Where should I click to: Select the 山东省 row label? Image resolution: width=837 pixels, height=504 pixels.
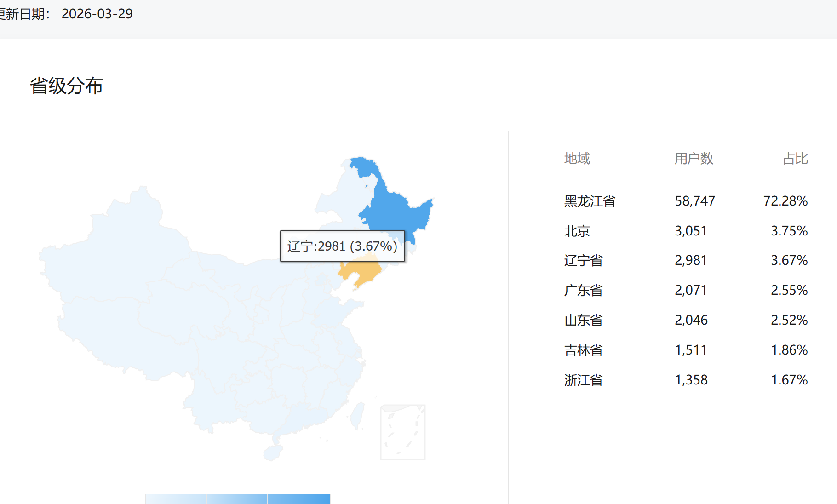(x=584, y=321)
